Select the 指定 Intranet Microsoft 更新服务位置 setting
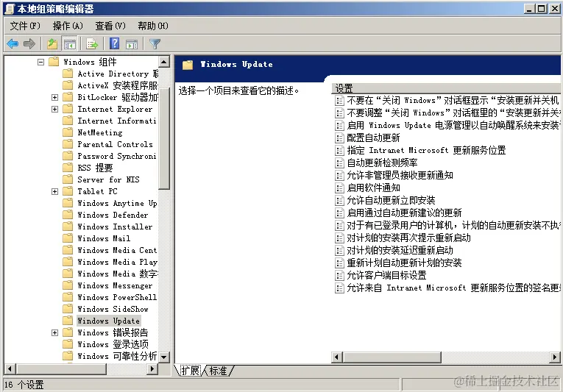 (426, 150)
